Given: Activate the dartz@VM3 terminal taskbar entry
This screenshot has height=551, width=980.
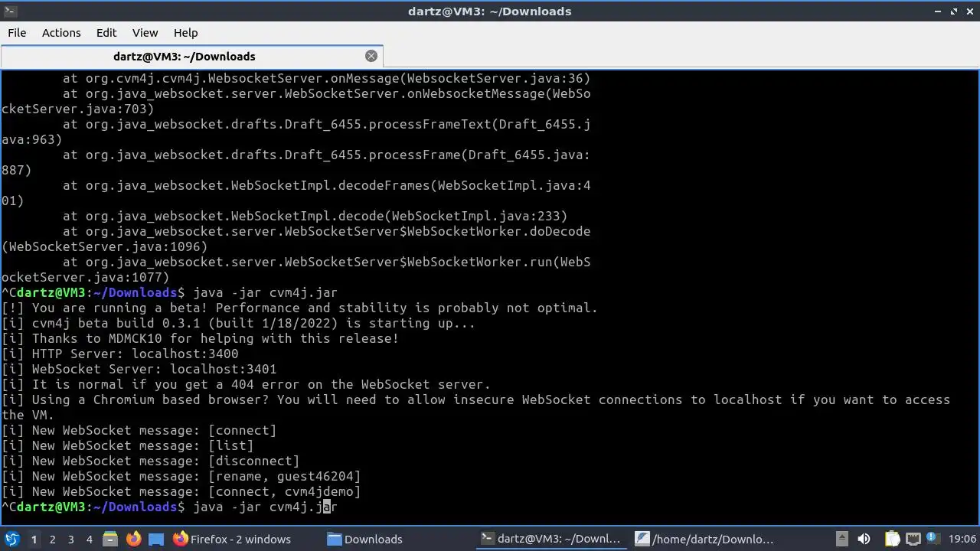Looking at the screenshot, I should [551, 539].
